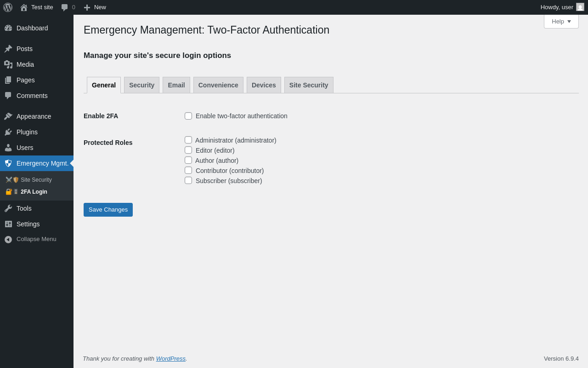Click the WordPress logo icon

8,7
